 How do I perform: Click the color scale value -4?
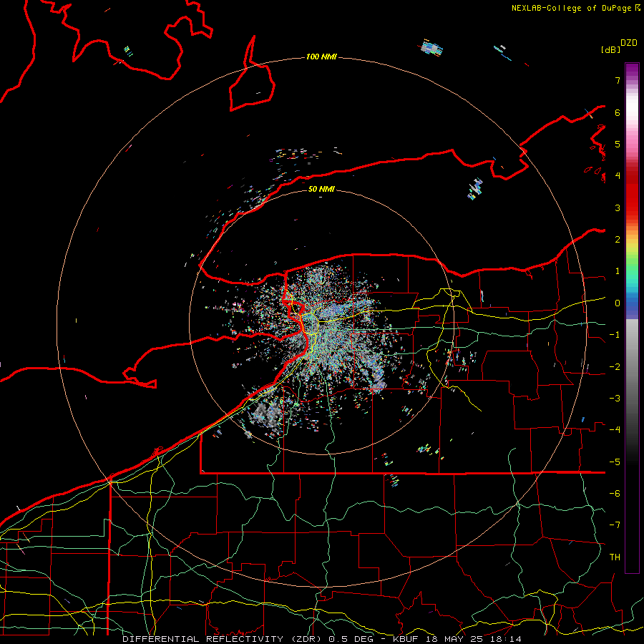point(615,430)
